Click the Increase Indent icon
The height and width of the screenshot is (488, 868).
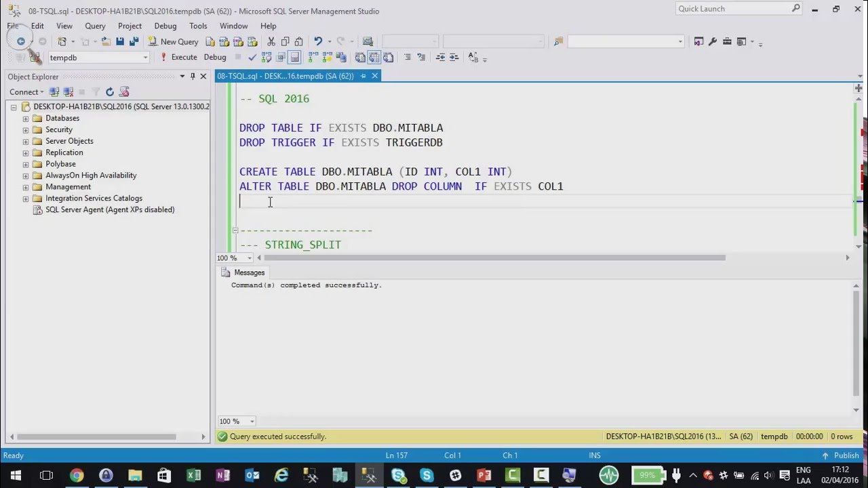pos(454,58)
